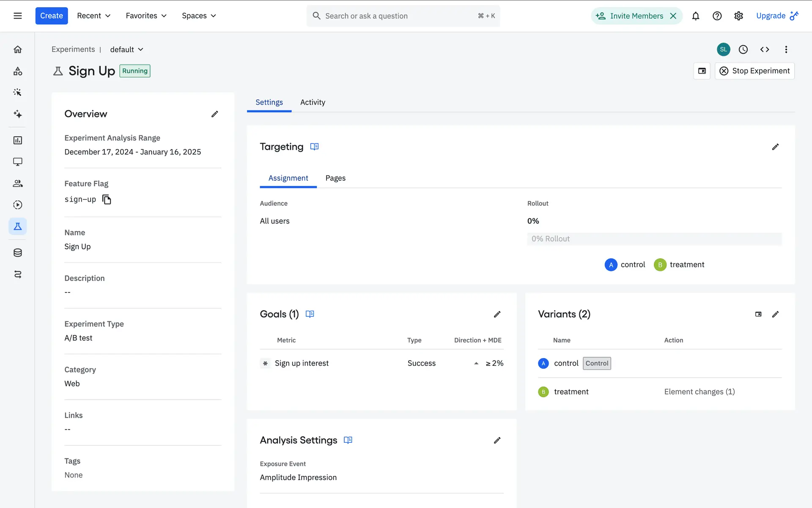Edit the Goals section with pencil
Viewport: 812px width, 508px height.
tap(497, 314)
